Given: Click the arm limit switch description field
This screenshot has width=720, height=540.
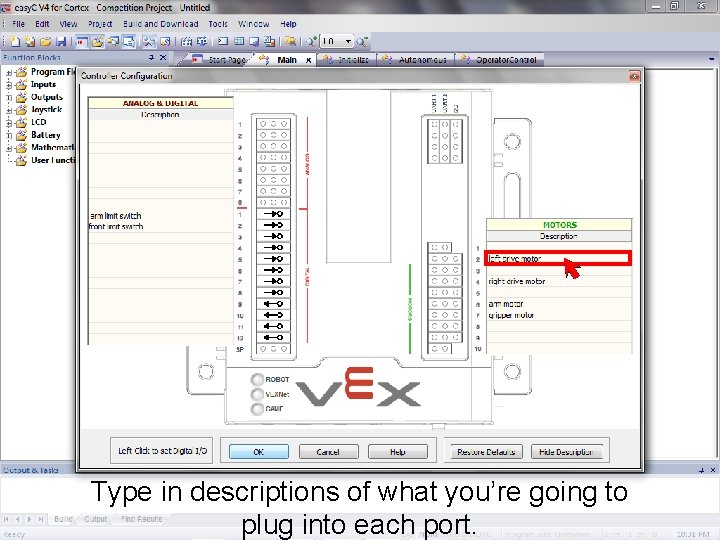Looking at the screenshot, I should (x=161, y=215).
